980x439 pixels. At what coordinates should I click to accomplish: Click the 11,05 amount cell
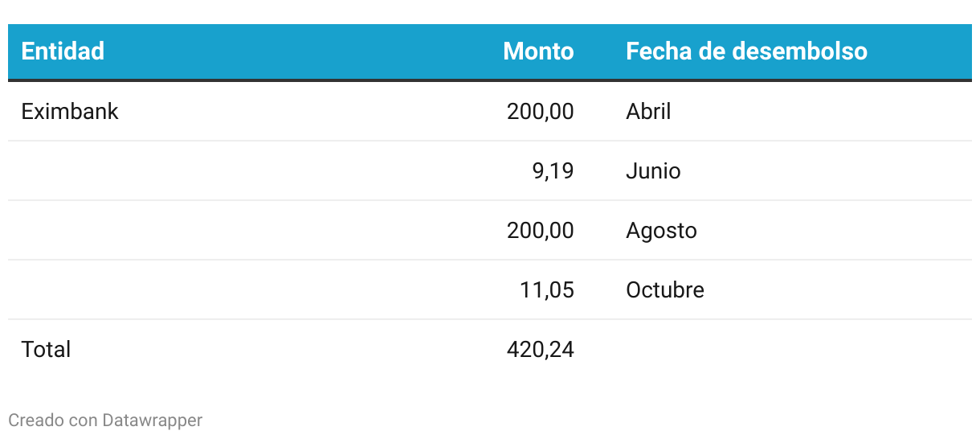546,290
